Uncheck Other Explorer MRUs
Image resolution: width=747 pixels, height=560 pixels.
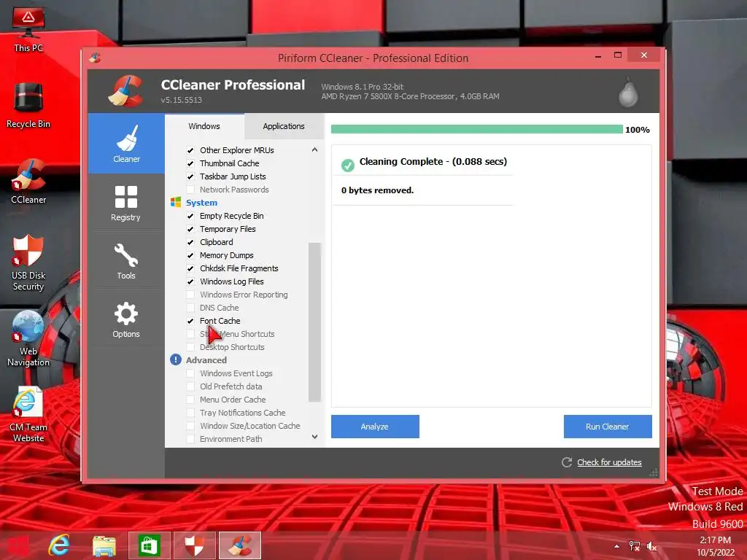190,150
